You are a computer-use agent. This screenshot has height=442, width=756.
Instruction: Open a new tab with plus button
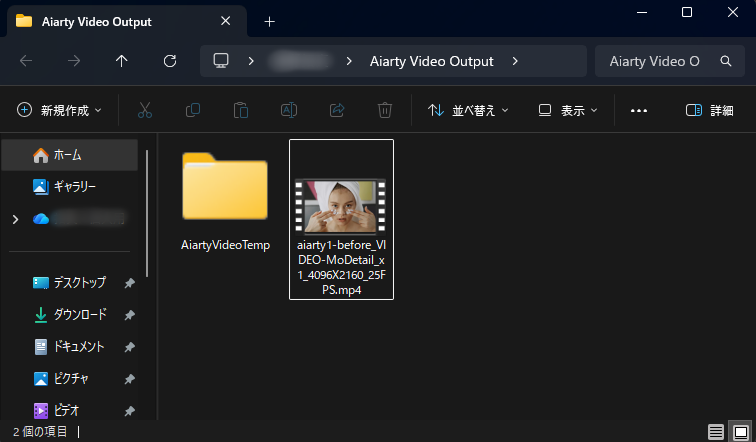(x=269, y=21)
